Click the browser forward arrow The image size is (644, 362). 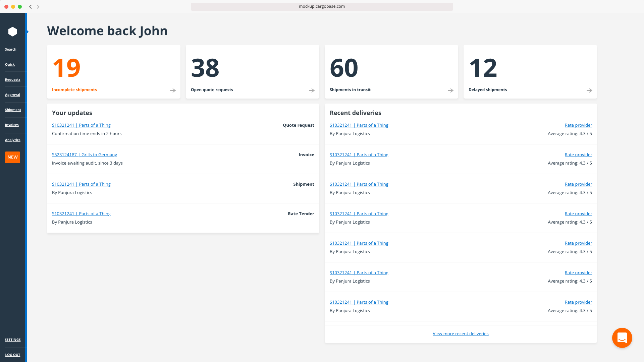38,6
